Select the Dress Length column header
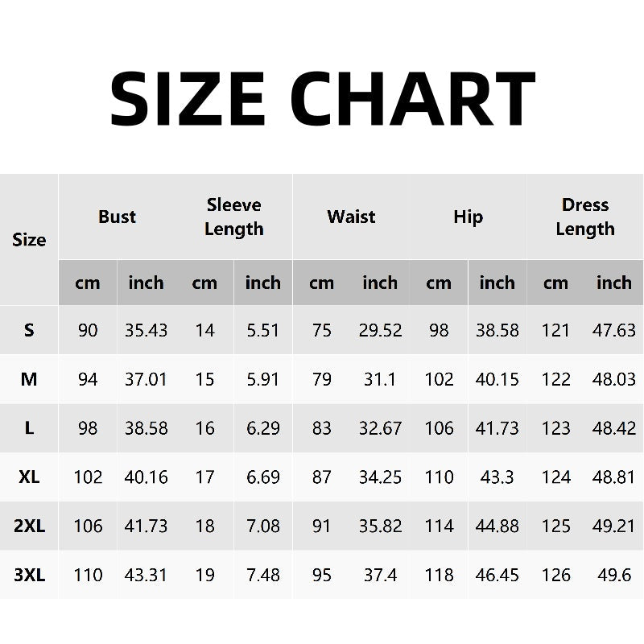This screenshot has height=644, width=644. pyautogui.click(x=585, y=217)
